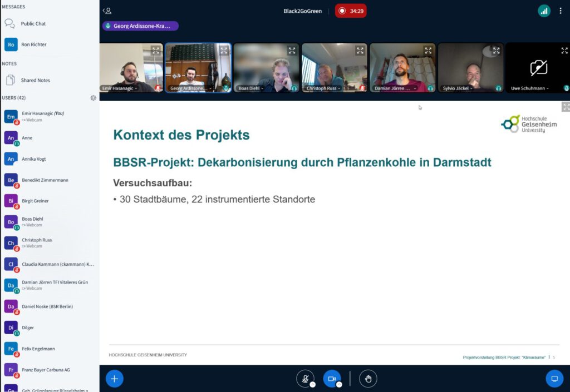The height and width of the screenshot is (392, 570).
Task: Open Sylvio Jäckel webcam name dropdown
Action: coord(458,88)
